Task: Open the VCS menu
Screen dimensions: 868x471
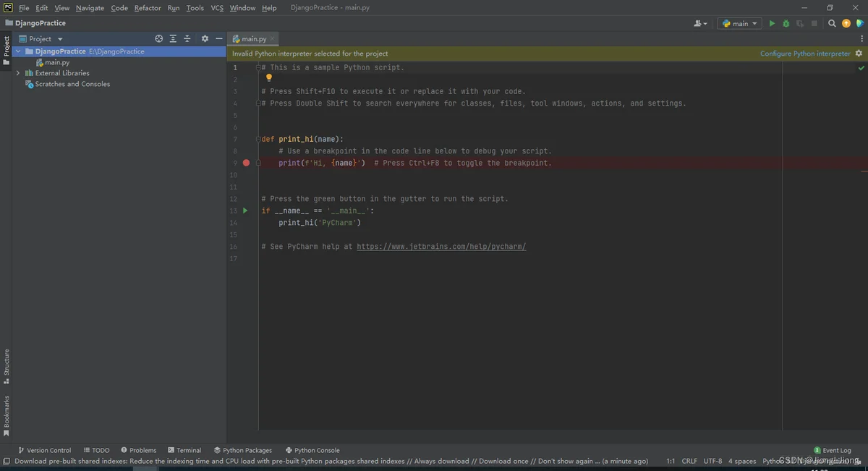Action: [217, 8]
